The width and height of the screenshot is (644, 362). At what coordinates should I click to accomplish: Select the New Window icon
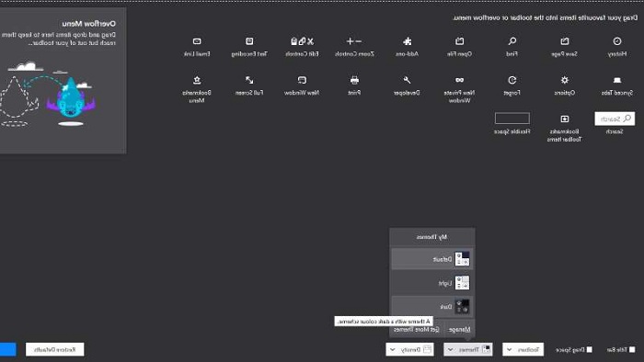[x=302, y=80]
